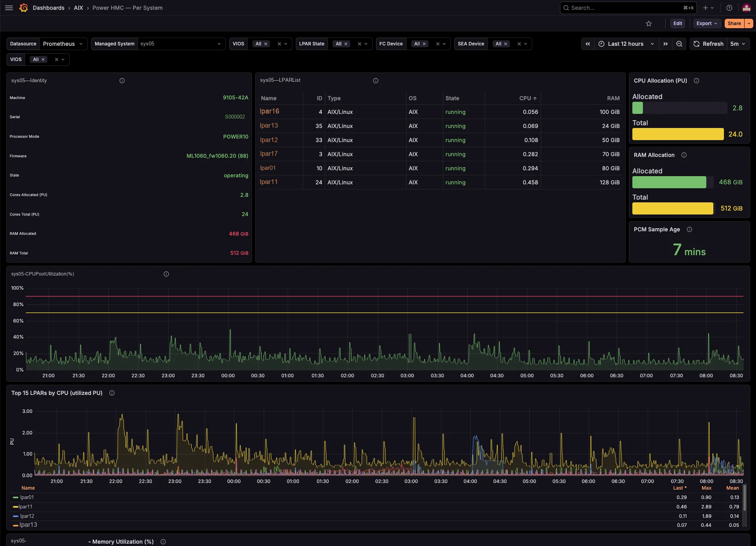Sort table by RAM column header
Screen dimensions: 756x546
click(x=613, y=98)
